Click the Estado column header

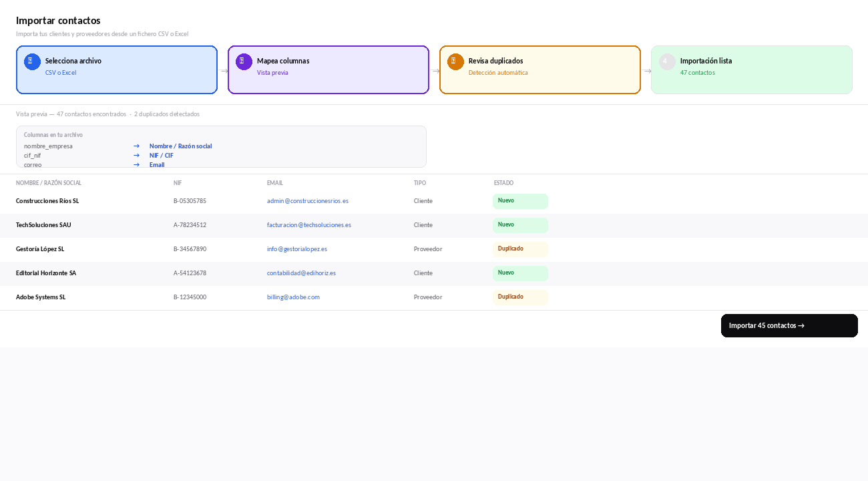[x=503, y=182]
